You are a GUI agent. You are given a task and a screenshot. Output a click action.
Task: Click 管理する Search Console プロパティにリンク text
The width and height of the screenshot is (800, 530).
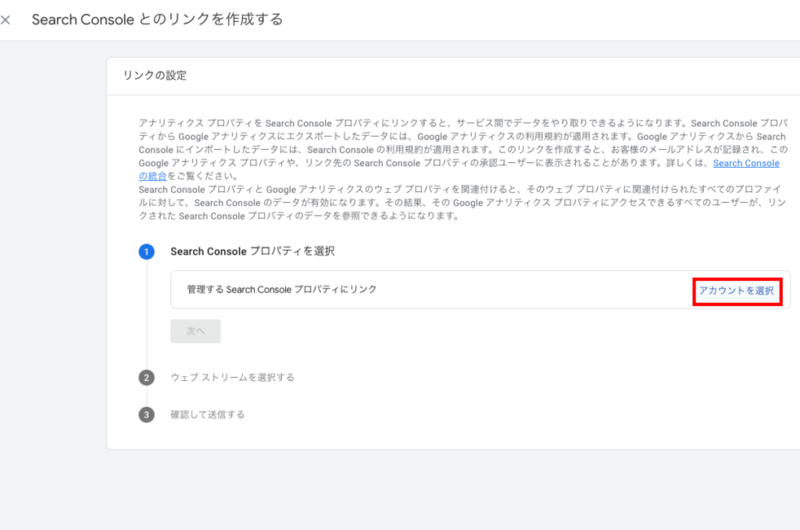[282, 289]
